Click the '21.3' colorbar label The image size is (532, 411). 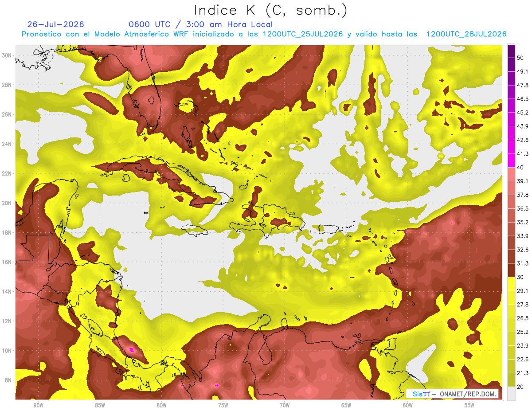523,373
